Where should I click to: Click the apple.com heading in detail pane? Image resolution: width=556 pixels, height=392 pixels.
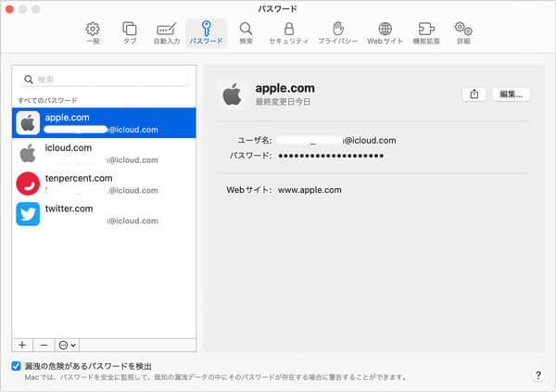(x=284, y=88)
